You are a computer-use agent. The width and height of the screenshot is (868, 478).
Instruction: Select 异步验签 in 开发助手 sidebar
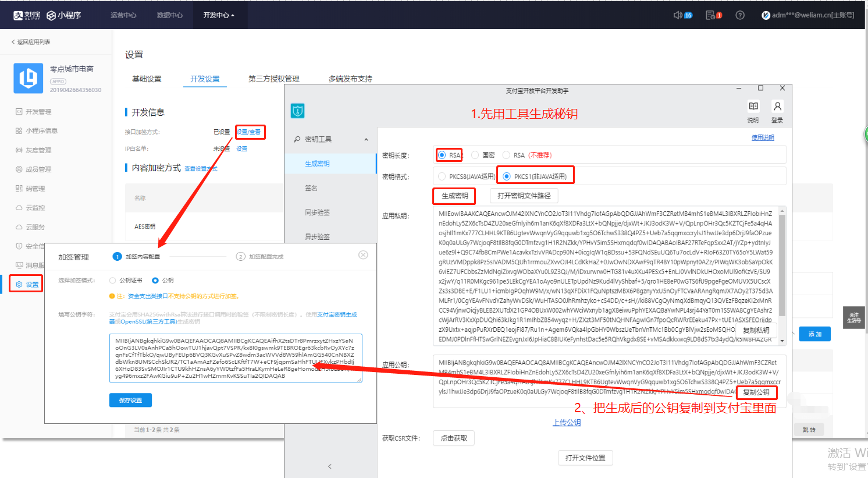tap(318, 237)
